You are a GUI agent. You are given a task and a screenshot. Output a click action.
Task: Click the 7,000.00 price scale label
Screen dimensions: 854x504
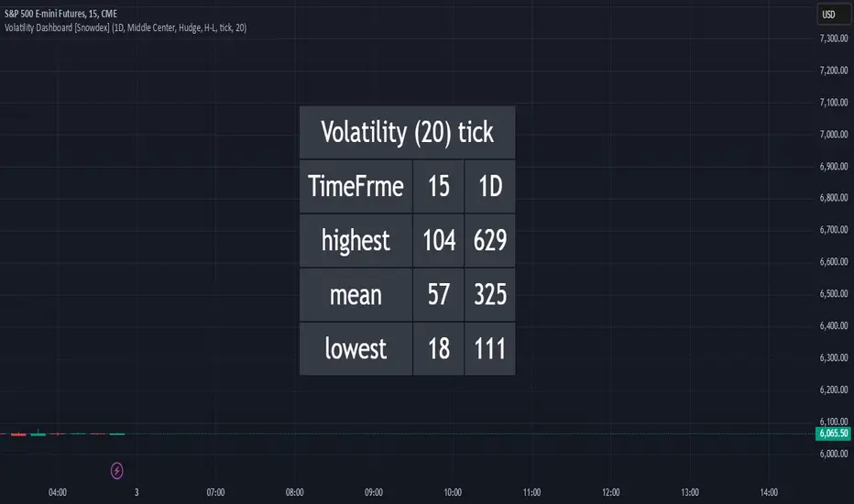click(x=832, y=134)
